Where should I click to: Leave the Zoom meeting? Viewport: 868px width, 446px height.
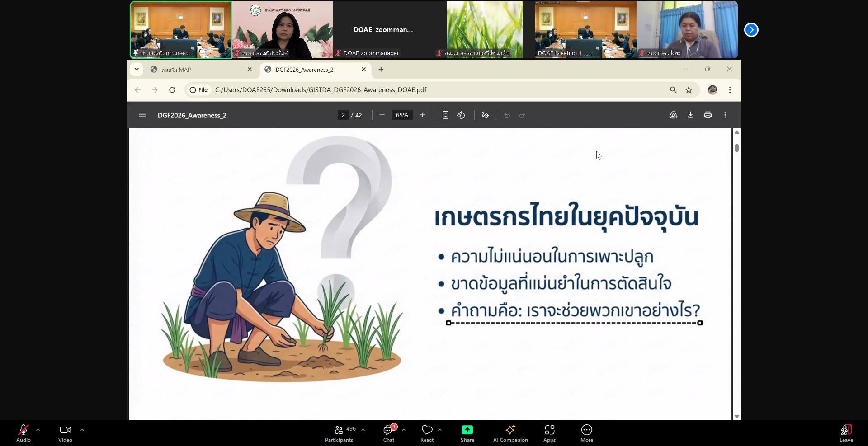click(846, 433)
